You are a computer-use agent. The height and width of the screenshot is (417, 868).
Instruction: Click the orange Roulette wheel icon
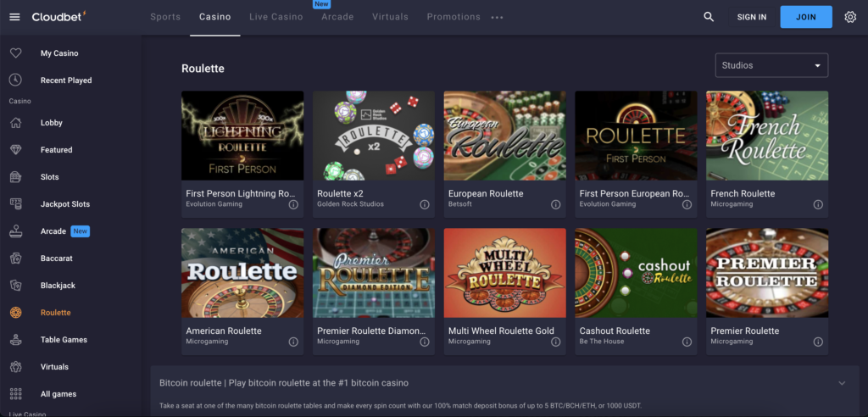point(15,313)
